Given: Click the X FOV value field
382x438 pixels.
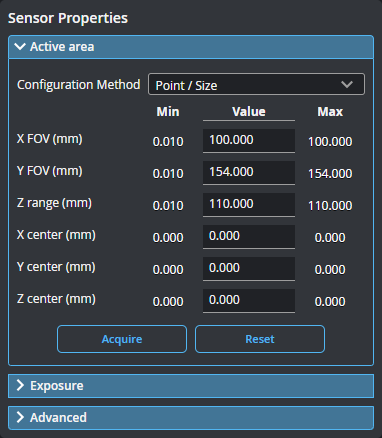Looking at the screenshot, I should (x=249, y=141).
